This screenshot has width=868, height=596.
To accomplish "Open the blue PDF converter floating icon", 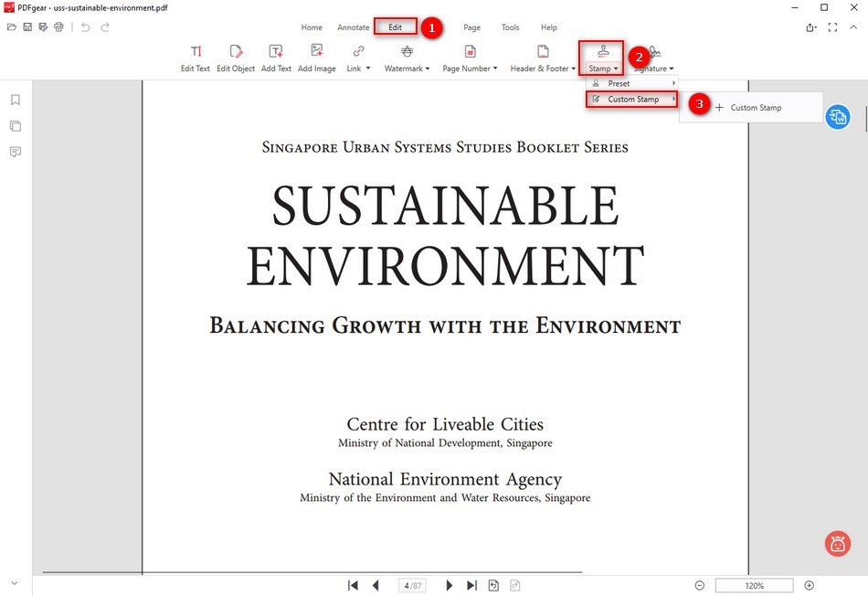I will (x=837, y=117).
